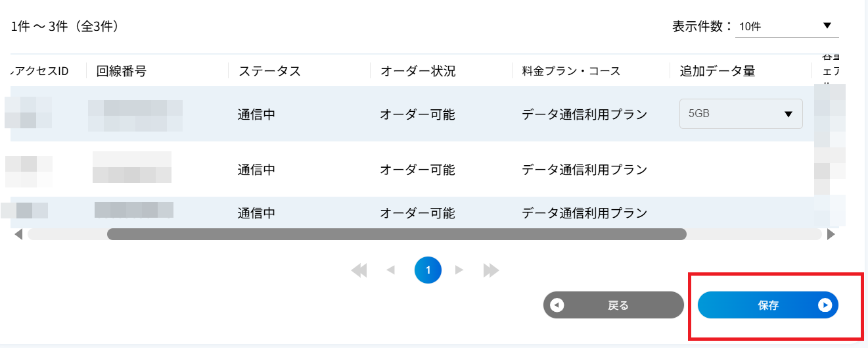This screenshot has height=348, width=868.
Task: Click the arrow icon in 保存 button
Action: click(825, 305)
